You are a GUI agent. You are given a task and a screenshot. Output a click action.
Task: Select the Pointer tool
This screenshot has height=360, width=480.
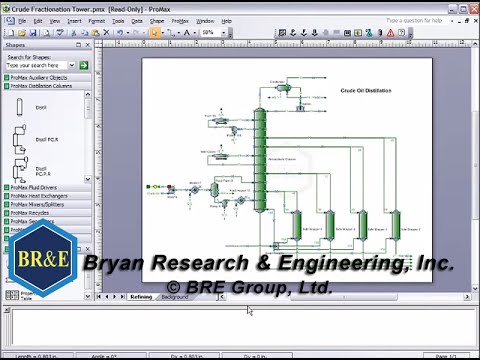click(x=154, y=33)
